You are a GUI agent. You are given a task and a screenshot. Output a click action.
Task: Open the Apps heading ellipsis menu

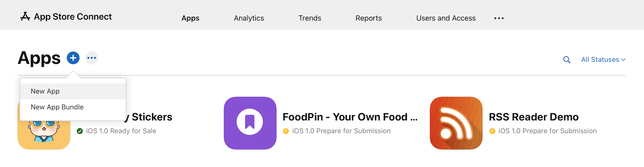(x=92, y=58)
